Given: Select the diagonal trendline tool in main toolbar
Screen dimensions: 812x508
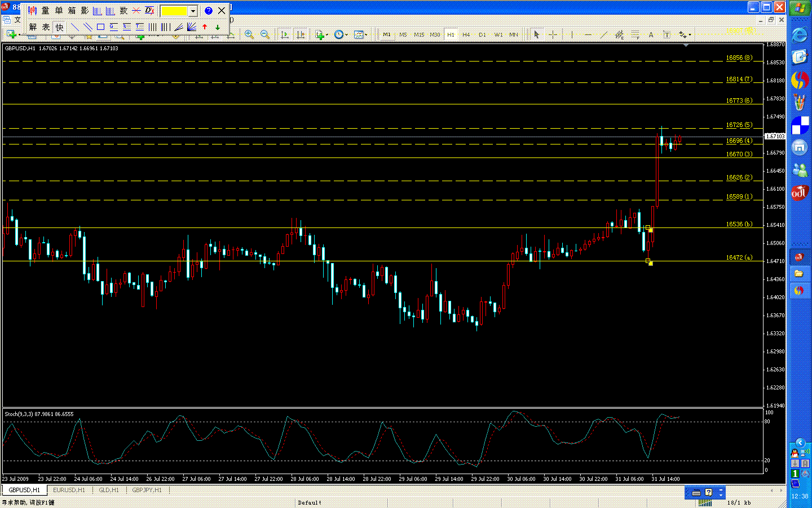Looking at the screenshot, I should (603, 34).
